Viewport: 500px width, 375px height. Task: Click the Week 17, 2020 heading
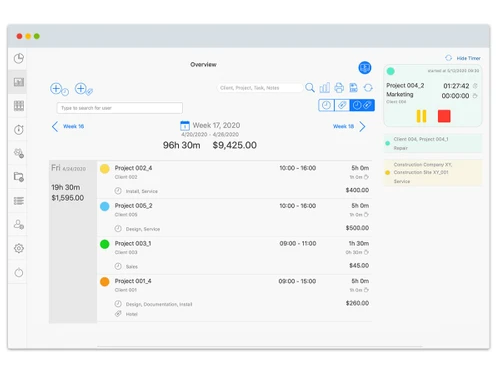216,125
